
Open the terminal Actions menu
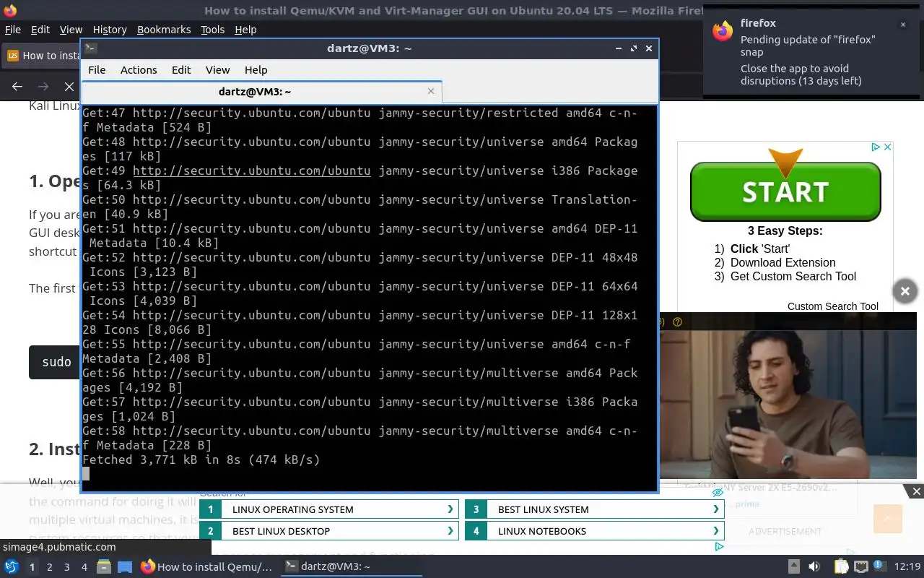tap(139, 70)
